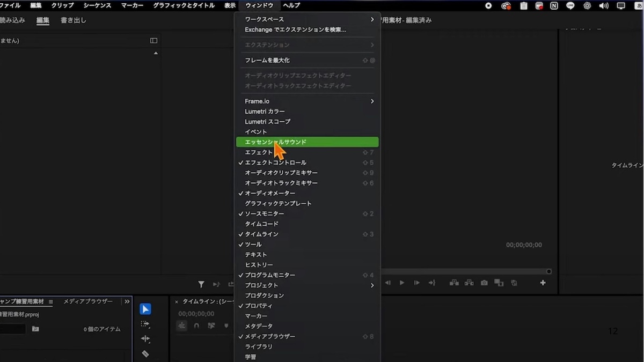The image size is (644, 362).
Task: Click the Project panel search field
Action: tap(12, 329)
